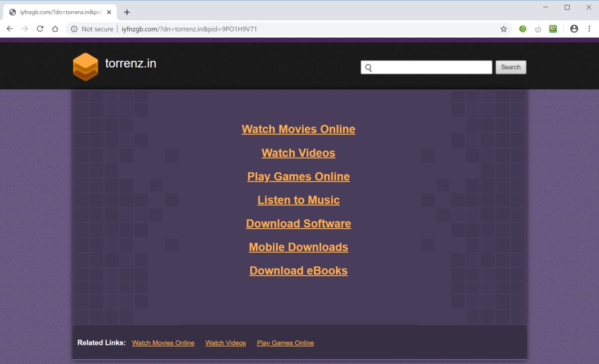Open the Mobile Downloads link

click(298, 247)
